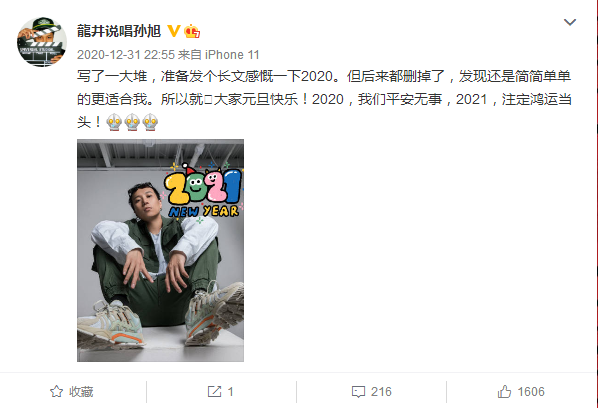The image size is (598, 408).
Task: Click the thumbs-up like icon
Action: tap(504, 392)
